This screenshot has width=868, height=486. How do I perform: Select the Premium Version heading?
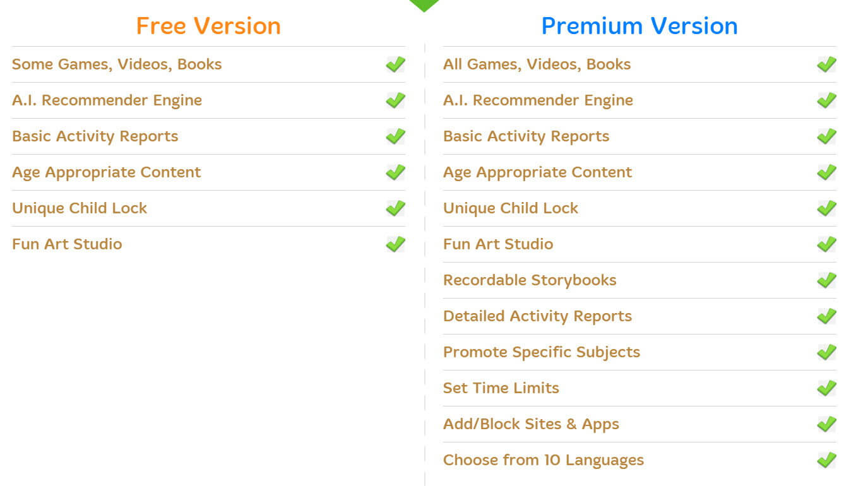[639, 26]
